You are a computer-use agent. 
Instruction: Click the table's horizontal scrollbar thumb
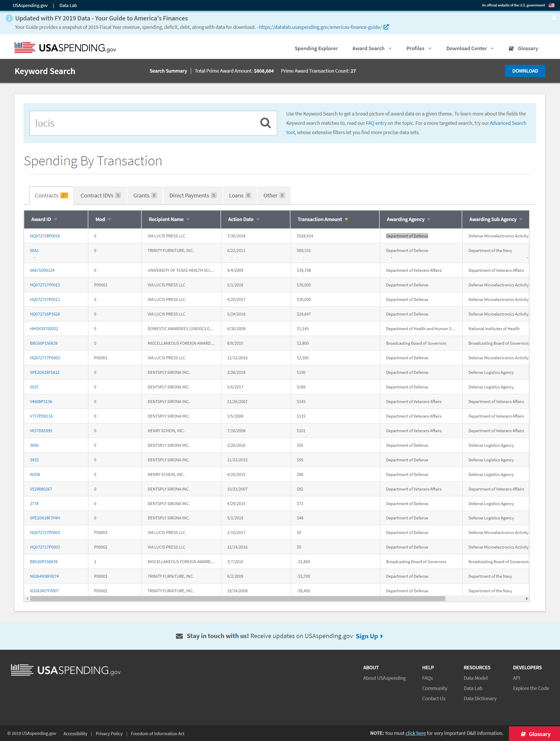click(x=238, y=598)
